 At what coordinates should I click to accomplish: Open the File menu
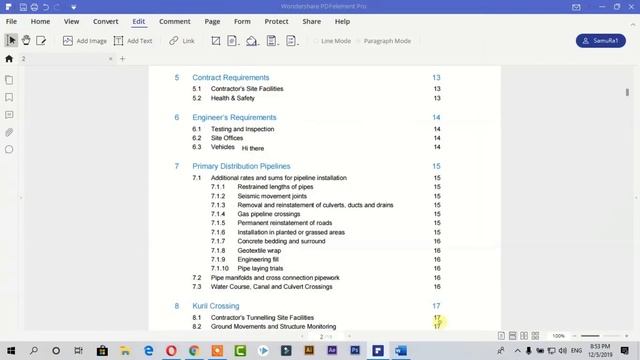coord(11,22)
